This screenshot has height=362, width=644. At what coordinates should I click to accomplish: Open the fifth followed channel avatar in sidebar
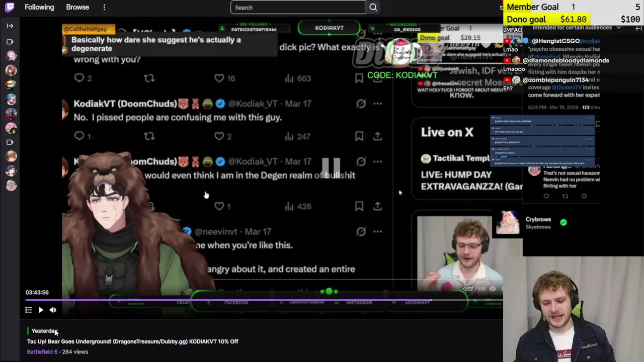click(x=11, y=114)
